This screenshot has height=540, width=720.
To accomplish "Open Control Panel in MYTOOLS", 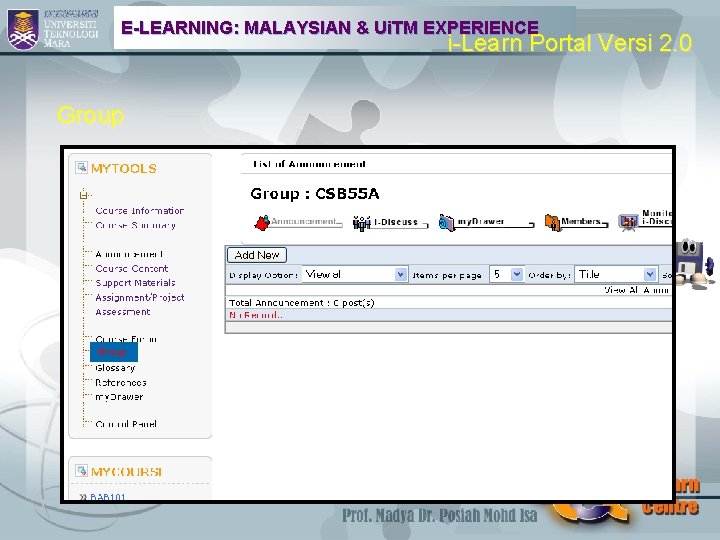I will (x=126, y=424).
